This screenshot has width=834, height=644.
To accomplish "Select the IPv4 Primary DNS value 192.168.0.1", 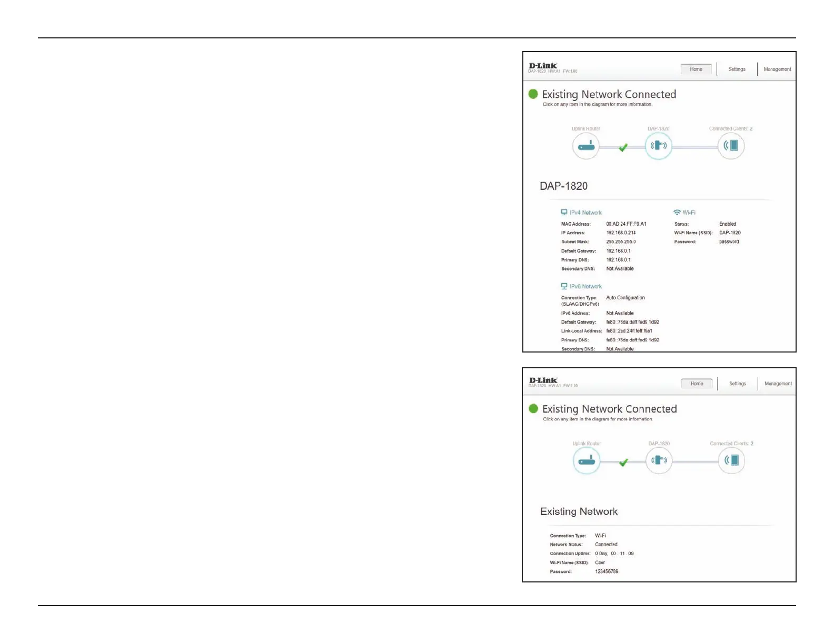I will click(618, 260).
